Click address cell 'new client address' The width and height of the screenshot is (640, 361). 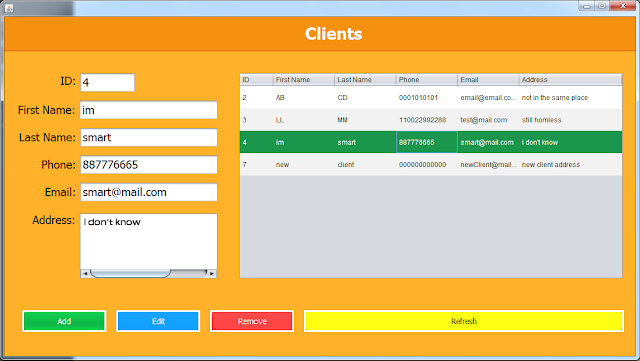coord(571,165)
